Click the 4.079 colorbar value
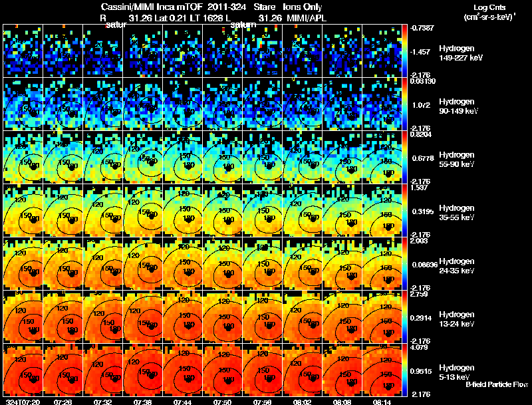The image size is (532, 405). tap(419, 347)
